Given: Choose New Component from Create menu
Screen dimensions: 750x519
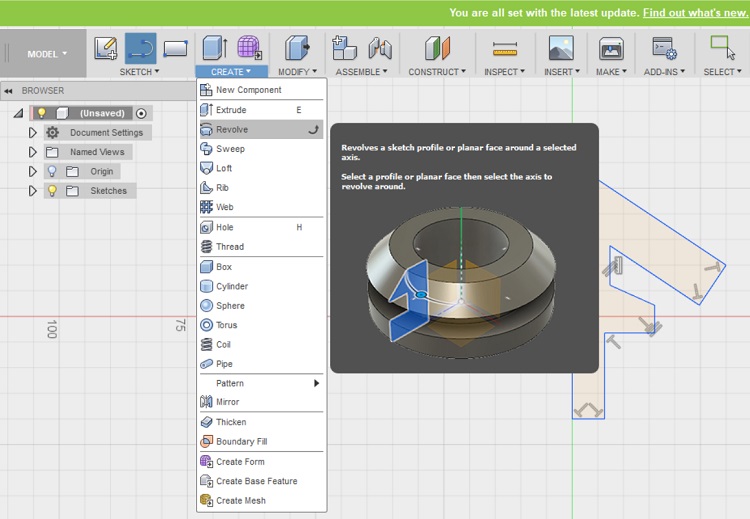Looking at the screenshot, I should 262,89.
